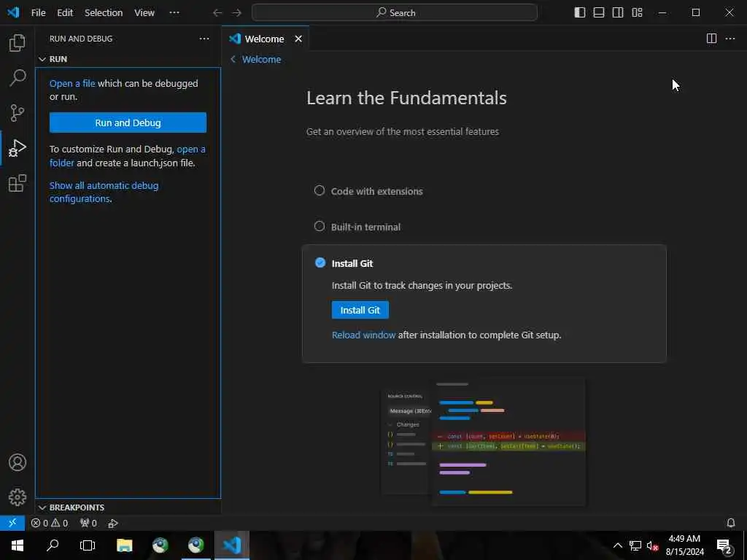Open the Extensions view
Viewport: 747px width, 560px height.
point(18,183)
